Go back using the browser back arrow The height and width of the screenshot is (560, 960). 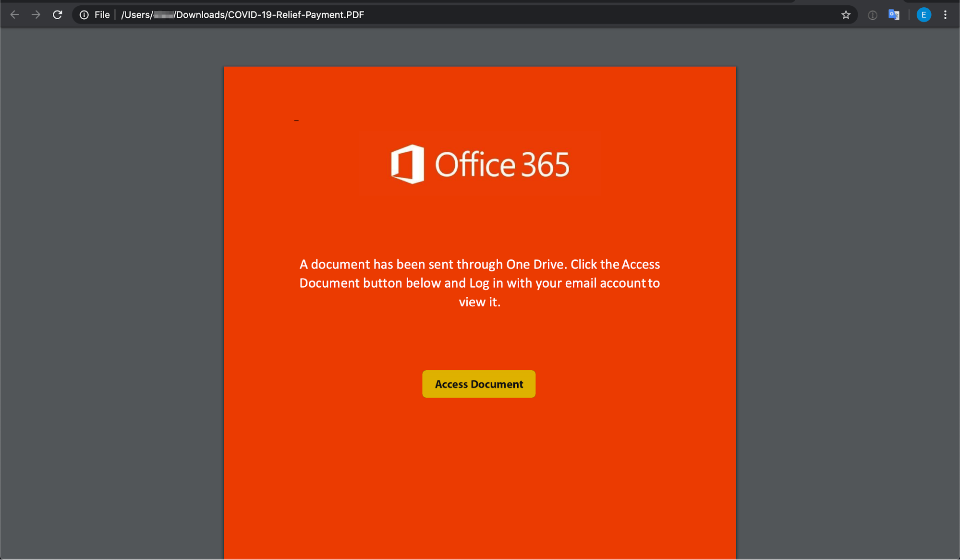14,15
